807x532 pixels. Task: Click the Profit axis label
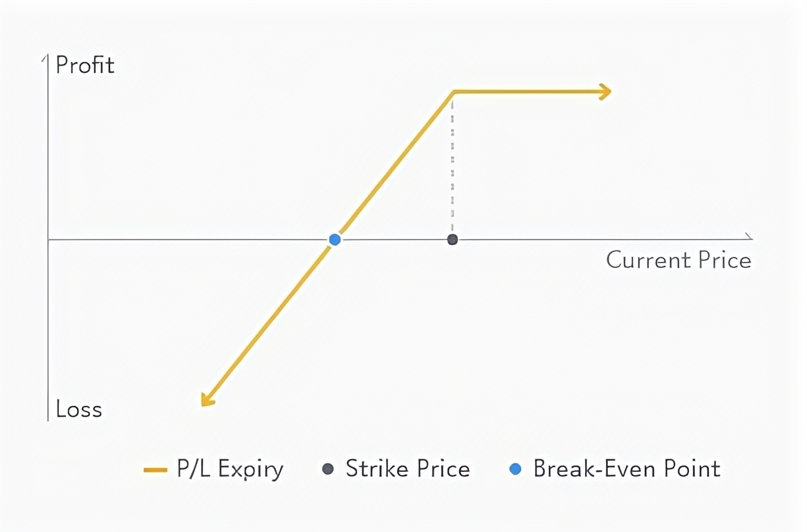(85, 65)
